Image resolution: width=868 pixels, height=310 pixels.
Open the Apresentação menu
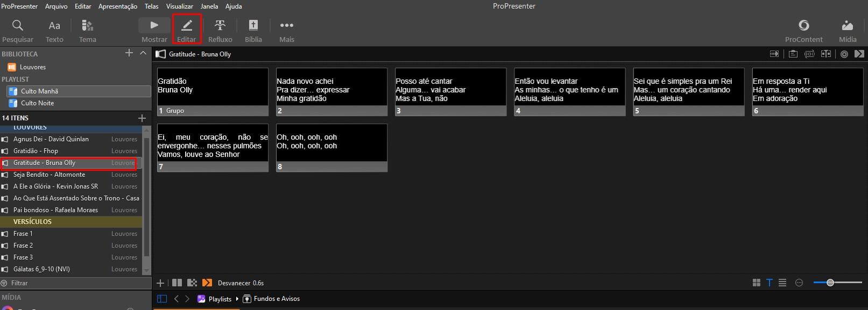pos(118,6)
